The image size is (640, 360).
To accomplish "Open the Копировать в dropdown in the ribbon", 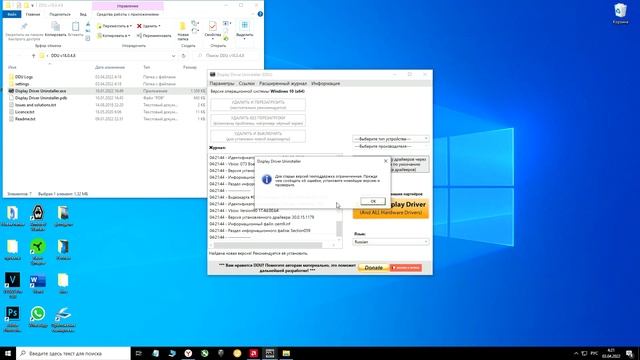I will pyautogui.click(x=114, y=36).
